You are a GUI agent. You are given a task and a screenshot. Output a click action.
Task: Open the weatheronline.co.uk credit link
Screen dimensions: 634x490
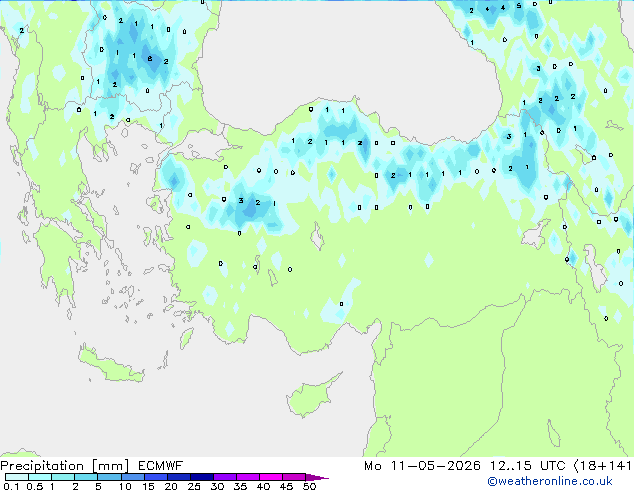point(550,481)
